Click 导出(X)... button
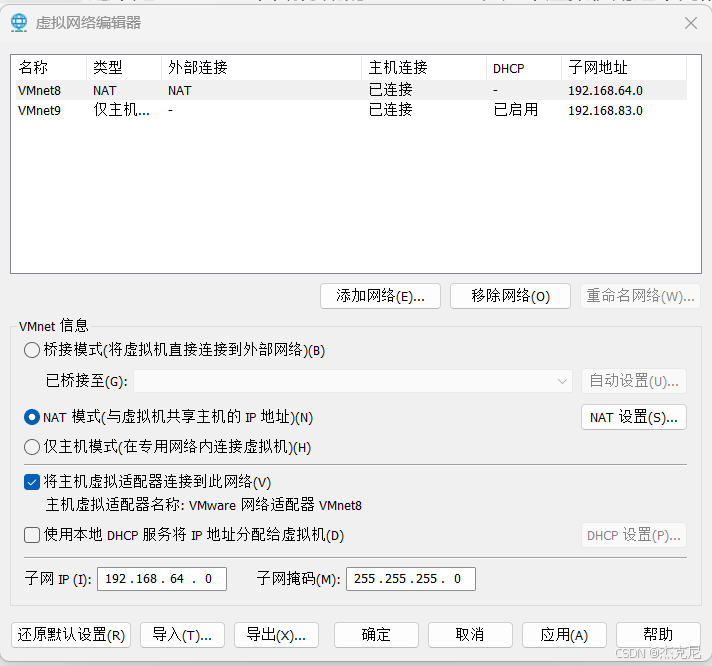This screenshot has width=712, height=666. (x=276, y=635)
